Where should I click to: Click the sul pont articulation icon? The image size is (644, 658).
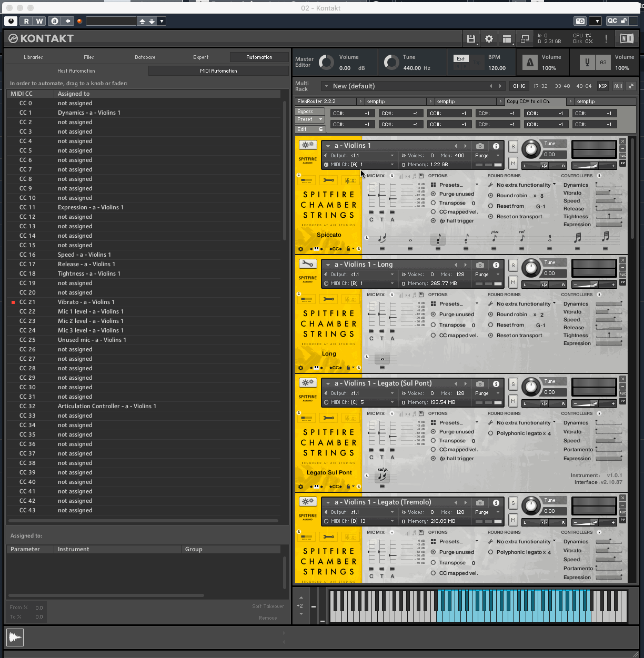coord(382,475)
